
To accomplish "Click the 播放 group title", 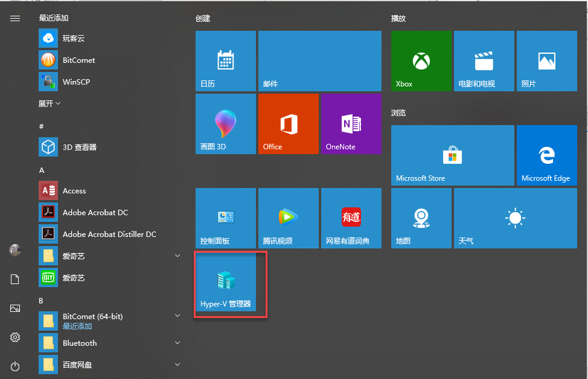I will 398,18.
